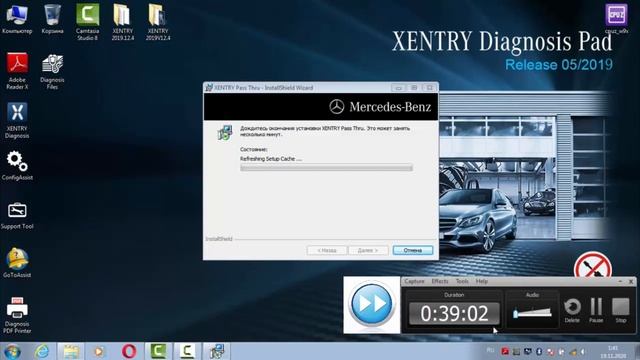Stop the Camtasia recording
Viewport: 640px width, 360px height.
pos(621,310)
